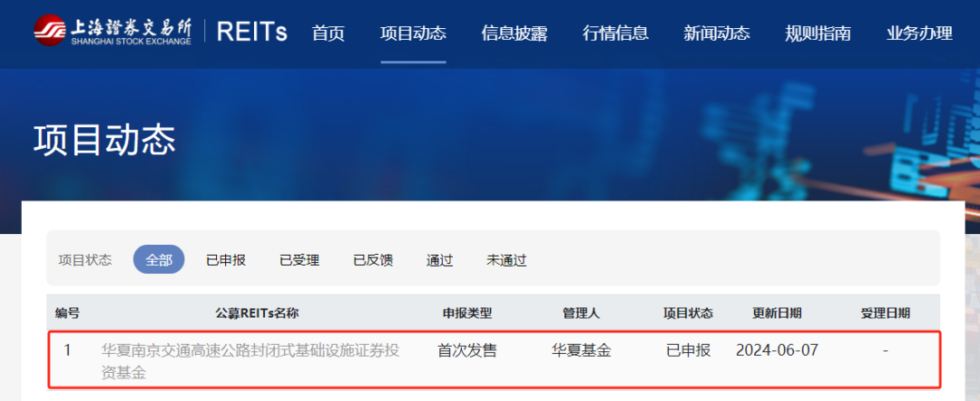This screenshot has height=401, width=980.
Task: Filter projects by 未通过 status
Action: 507,260
